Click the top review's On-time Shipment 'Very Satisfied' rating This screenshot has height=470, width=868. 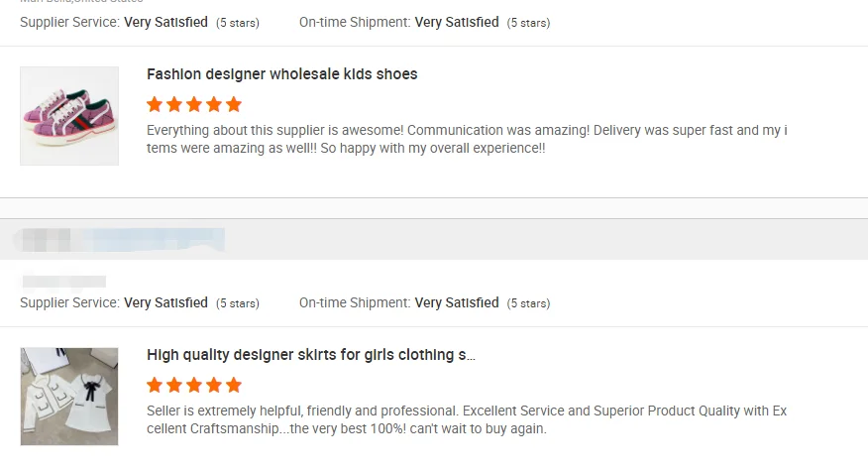pyautogui.click(x=457, y=22)
